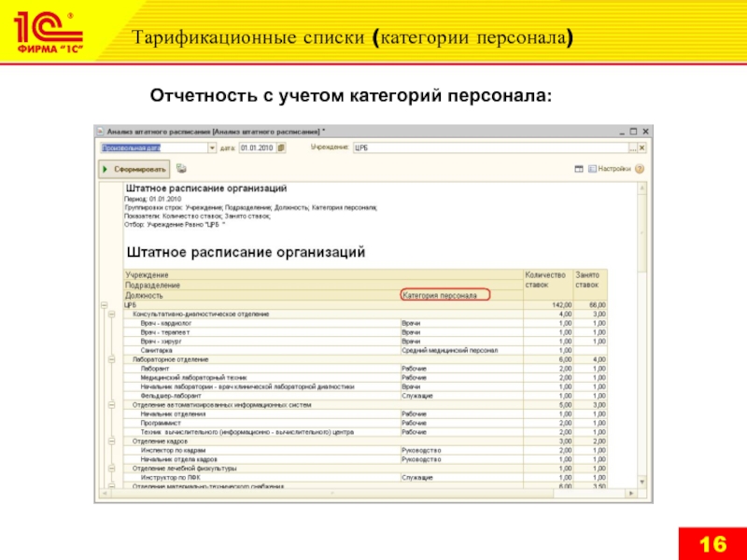
Task: Click the Сформировать button to generate report
Action: point(133,169)
